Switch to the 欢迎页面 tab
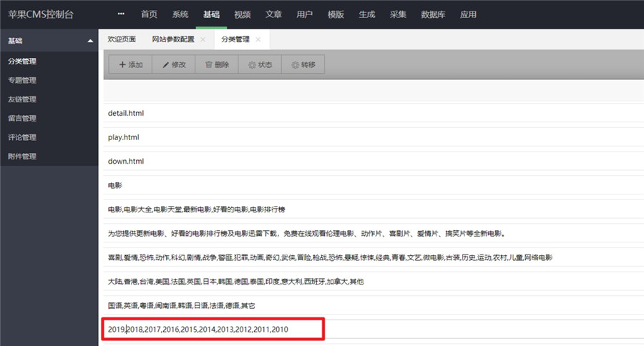This screenshot has width=644, height=346. coord(122,39)
